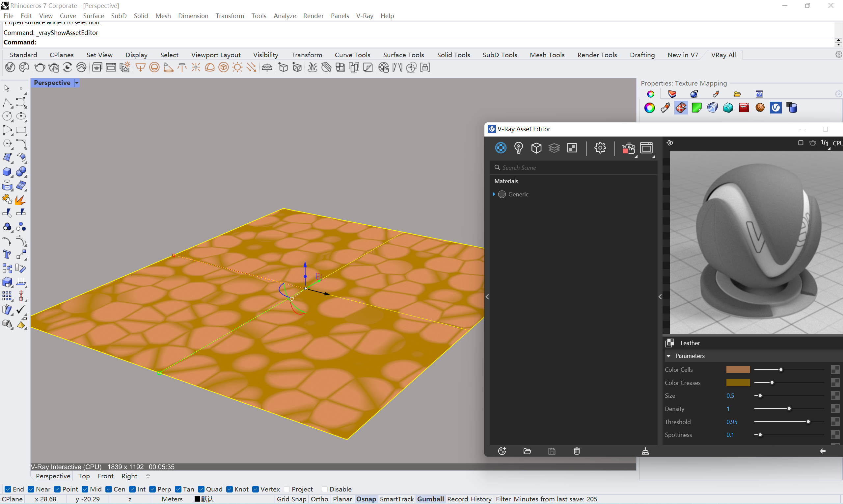Viewport: 843px width, 504px height.
Task: Select the Box solid tool in the left toolbar
Action: (7, 172)
